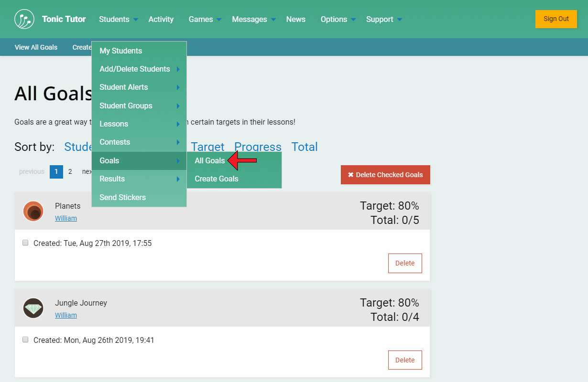The image size is (588, 382).
Task: Choose Create Goals from the submenu
Action: pyautogui.click(x=217, y=179)
